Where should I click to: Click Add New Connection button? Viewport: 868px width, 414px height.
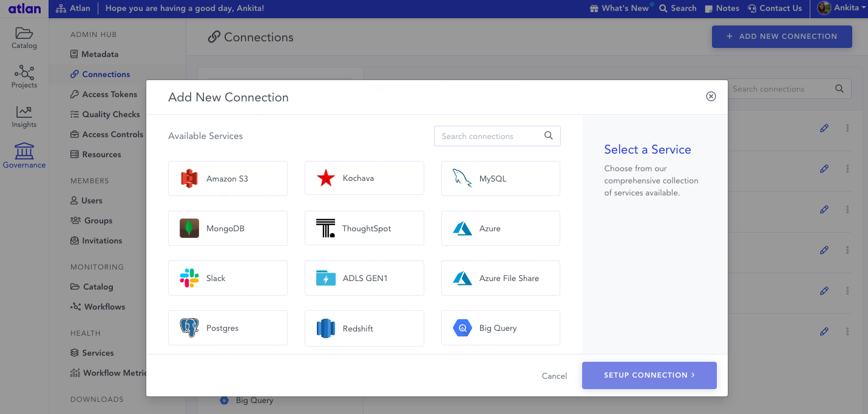782,36
